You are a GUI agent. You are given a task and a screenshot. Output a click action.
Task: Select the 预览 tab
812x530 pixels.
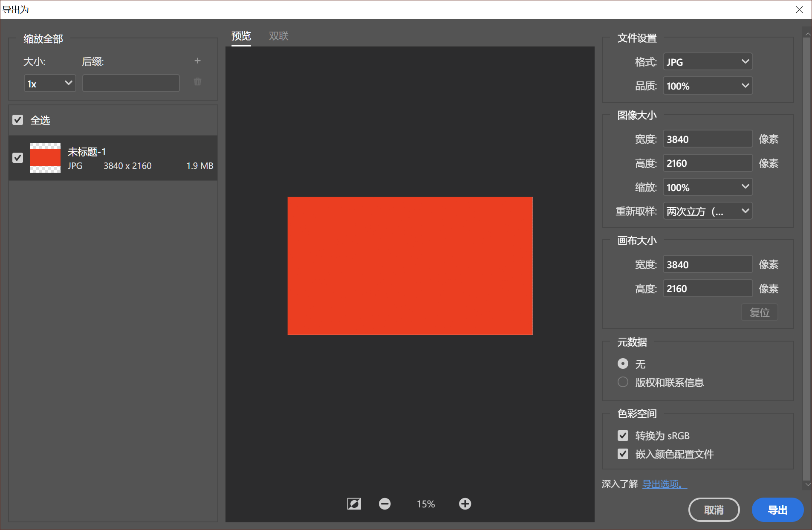pyautogui.click(x=241, y=36)
